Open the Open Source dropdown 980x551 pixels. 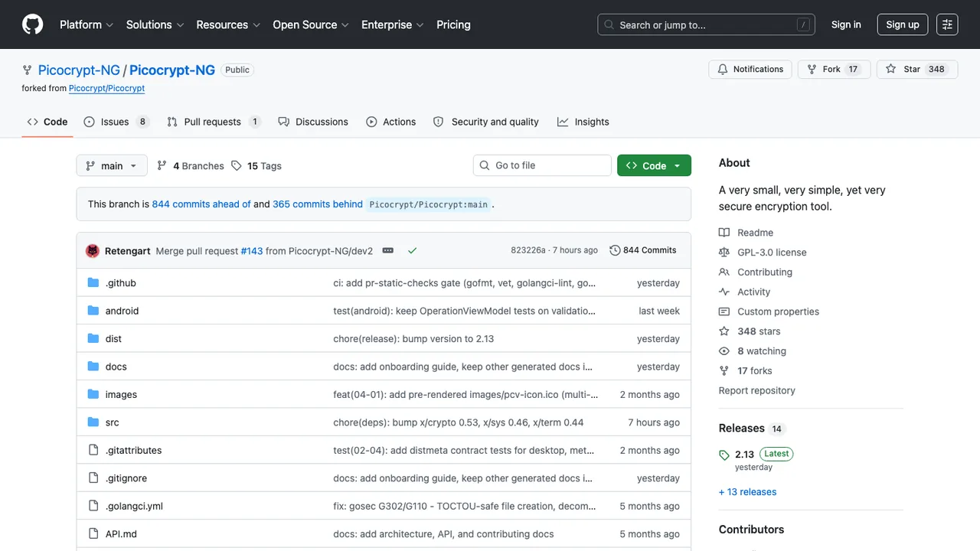coord(311,24)
